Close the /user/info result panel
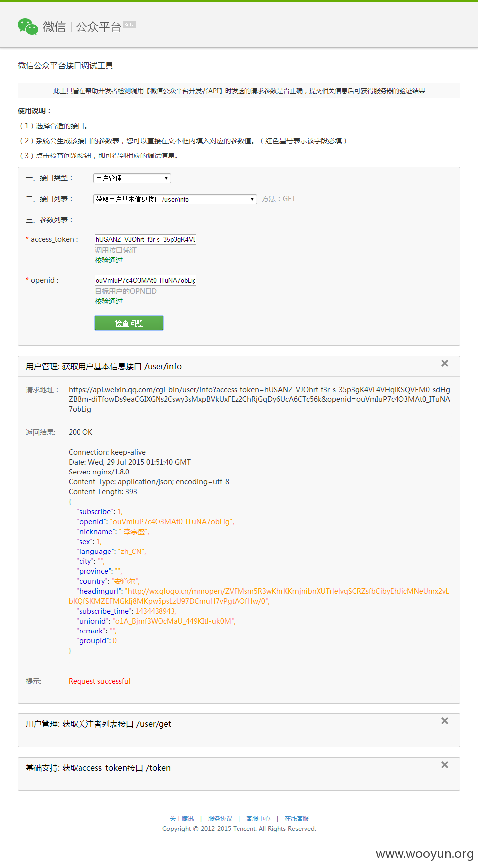Screen dimensions: 478x868 click(445, 363)
